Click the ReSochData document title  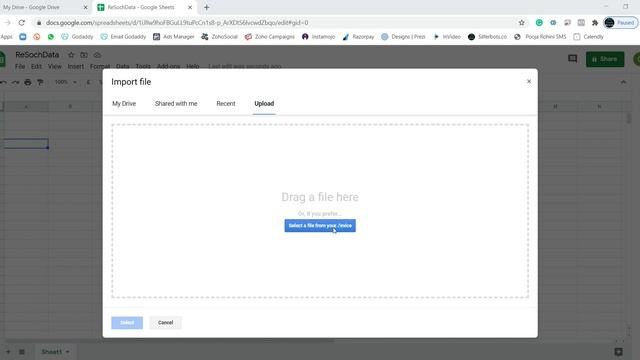pos(37,55)
